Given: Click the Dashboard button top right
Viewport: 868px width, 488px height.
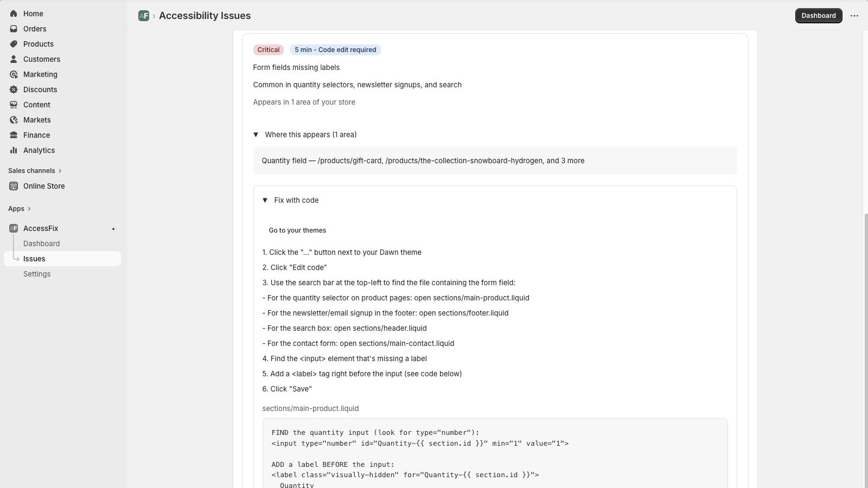Looking at the screenshot, I should coord(818,16).
